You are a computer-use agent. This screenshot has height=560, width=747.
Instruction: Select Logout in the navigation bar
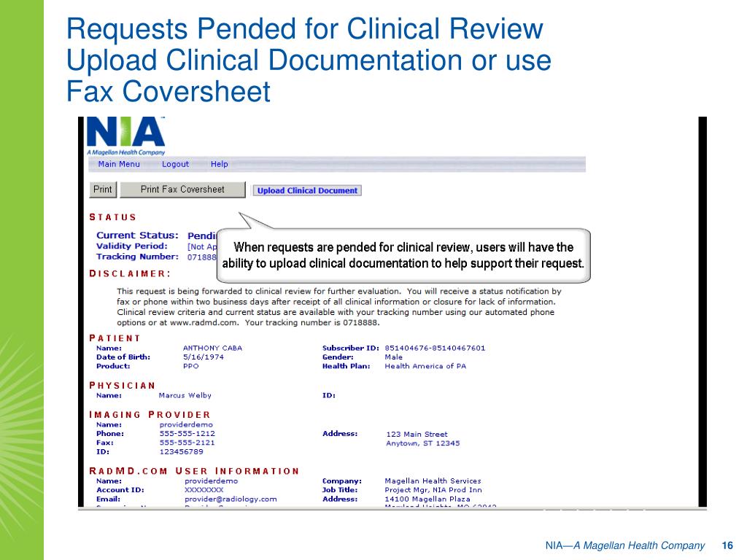tap(175, 164)
